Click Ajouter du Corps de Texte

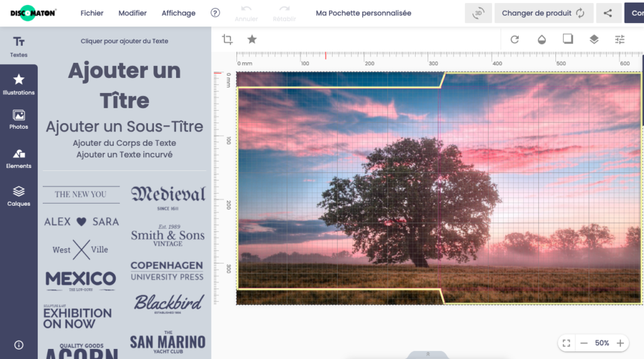tap(125, 143)
